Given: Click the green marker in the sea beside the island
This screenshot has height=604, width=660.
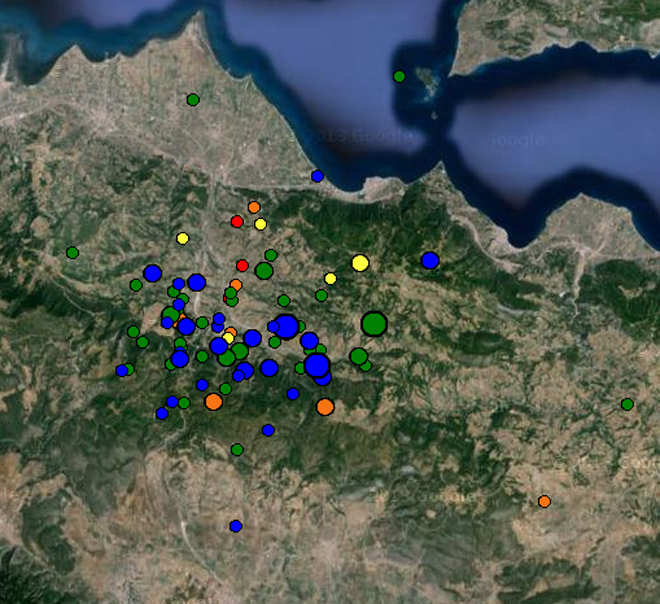Looking at the screenshot, I should tap(399, 76).
